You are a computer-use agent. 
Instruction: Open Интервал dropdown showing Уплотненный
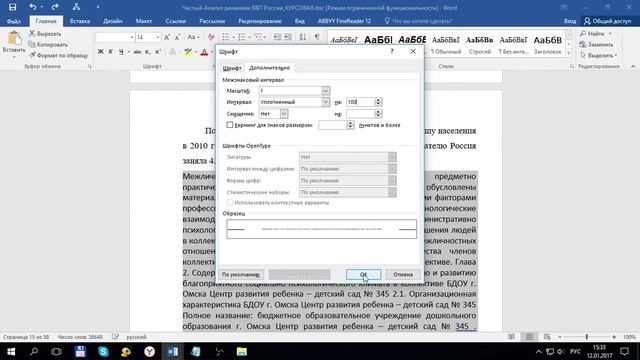pyautogui.click(x=325, y=102)
